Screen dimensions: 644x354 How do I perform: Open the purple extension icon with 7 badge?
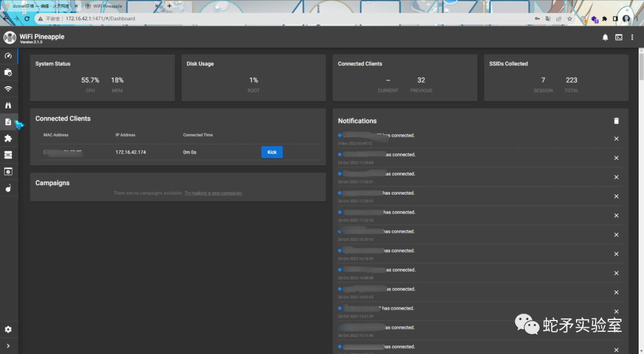(x=595, y=19)
